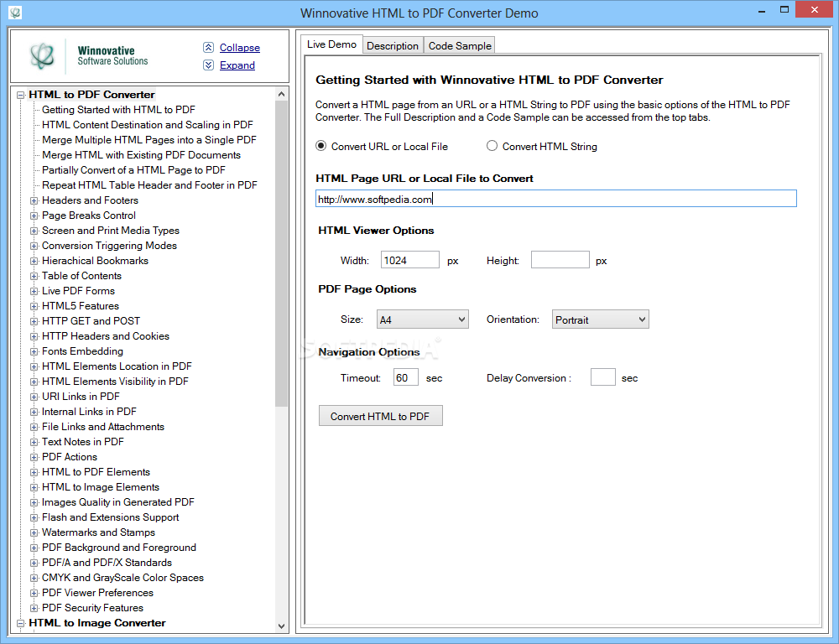The width and height of the screenshot is (839, 644).
Task: Select the PDF Viewer Preferences item
Action: pyautogui.click(x=97, y=593)
